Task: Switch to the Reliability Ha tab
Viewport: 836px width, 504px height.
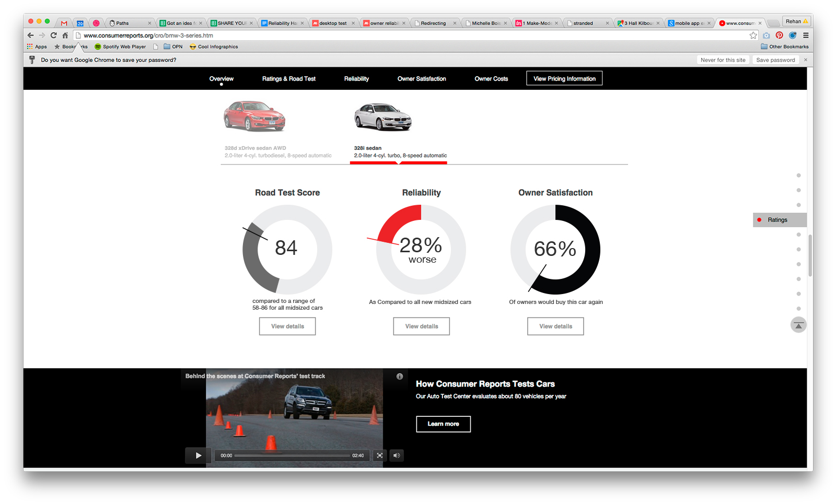Action: point(282,23)
